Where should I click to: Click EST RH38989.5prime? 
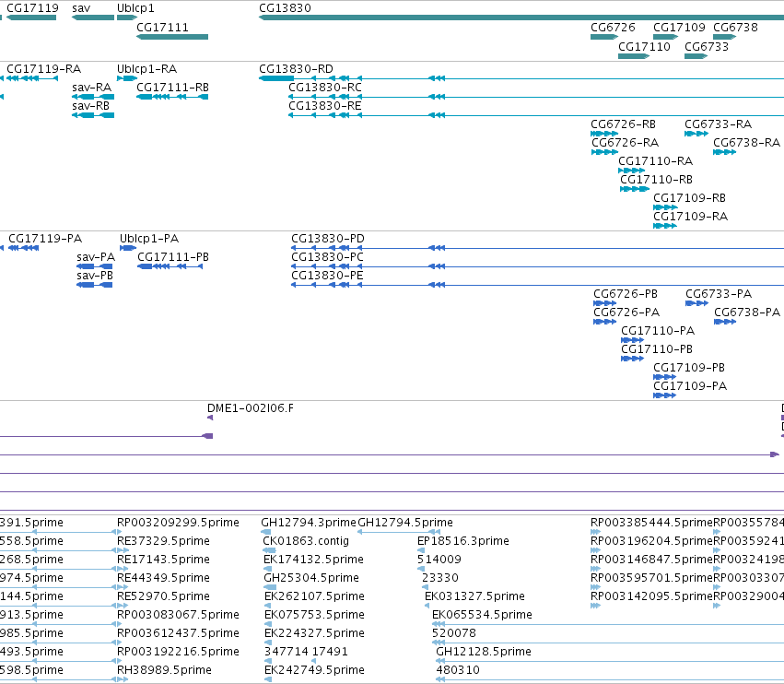point(164,670)
